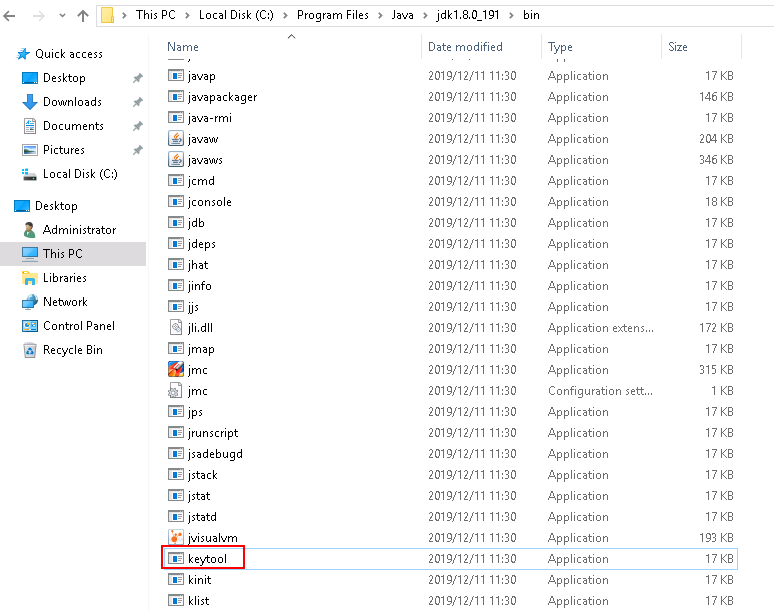Select Java breadcrumb segment
774x612 pixels.
click(402, 15)
